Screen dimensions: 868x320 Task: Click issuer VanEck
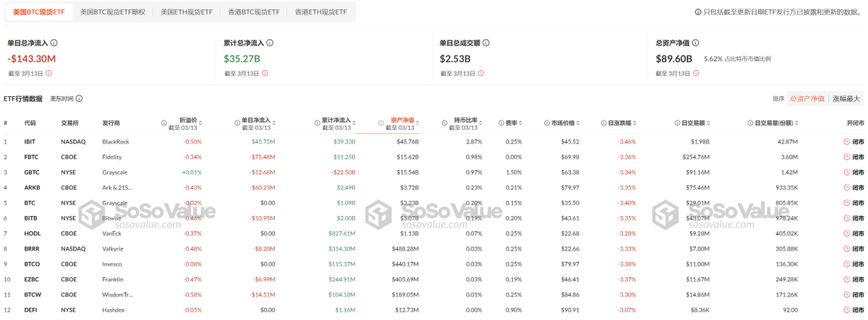(112, 233)
